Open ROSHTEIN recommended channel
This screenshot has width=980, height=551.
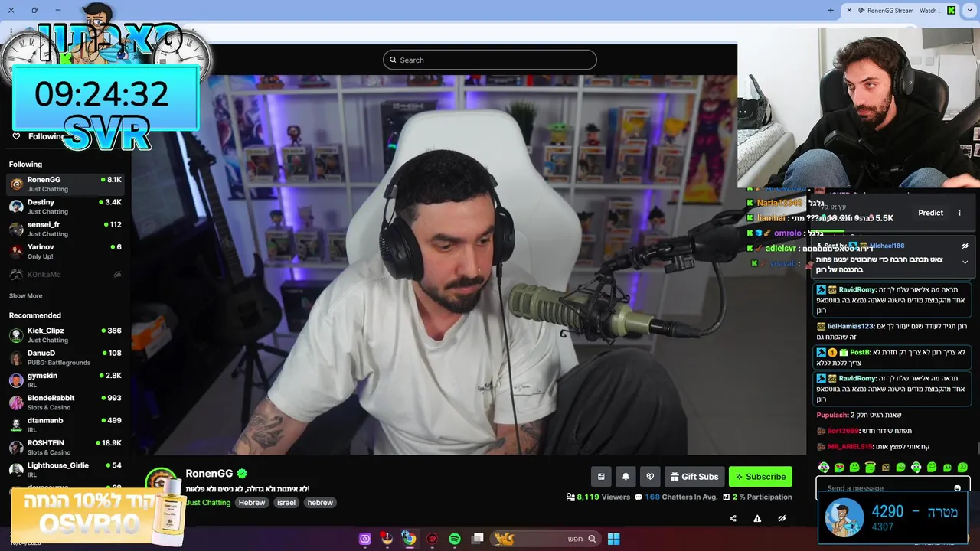pos(65,447)
